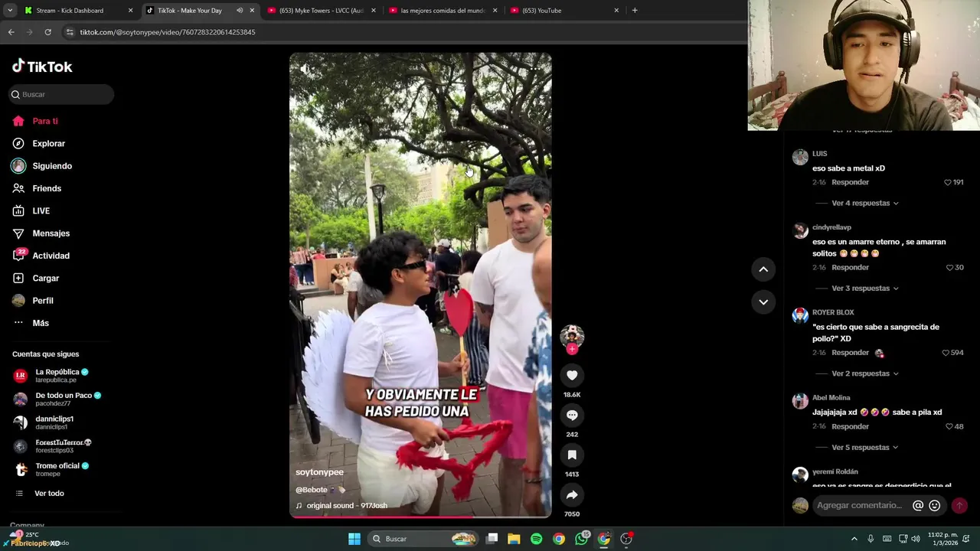Like ROYER BLOX's comment heart
Image resolution: width=980 pixels, height=551 pixels.
pos(946,353)
